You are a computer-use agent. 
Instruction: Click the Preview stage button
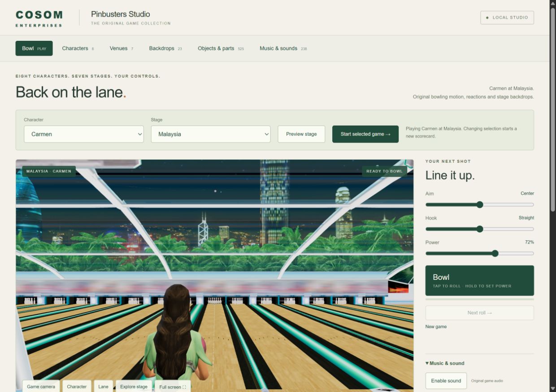click(301, 134)
